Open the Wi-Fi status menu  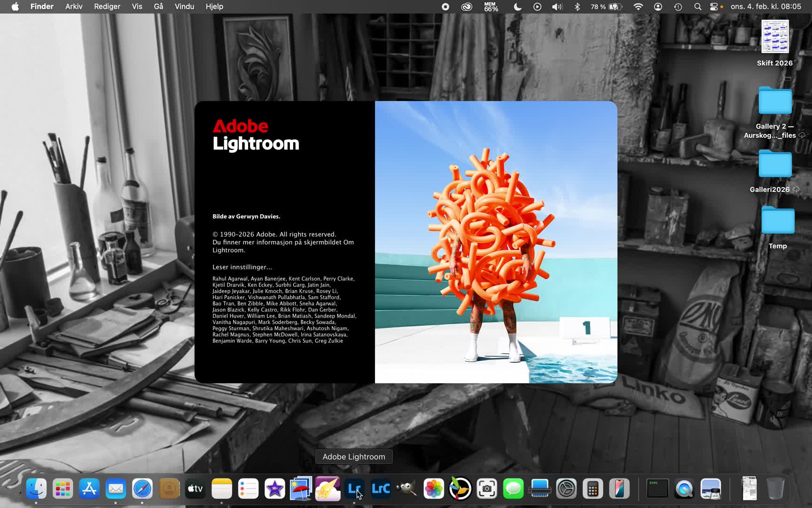tap(638, 7)
